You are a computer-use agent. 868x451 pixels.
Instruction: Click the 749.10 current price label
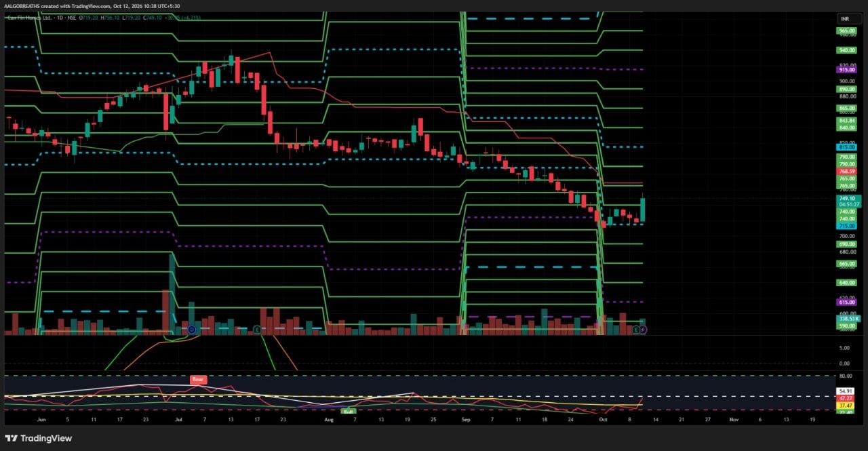(x=847, y=199)
